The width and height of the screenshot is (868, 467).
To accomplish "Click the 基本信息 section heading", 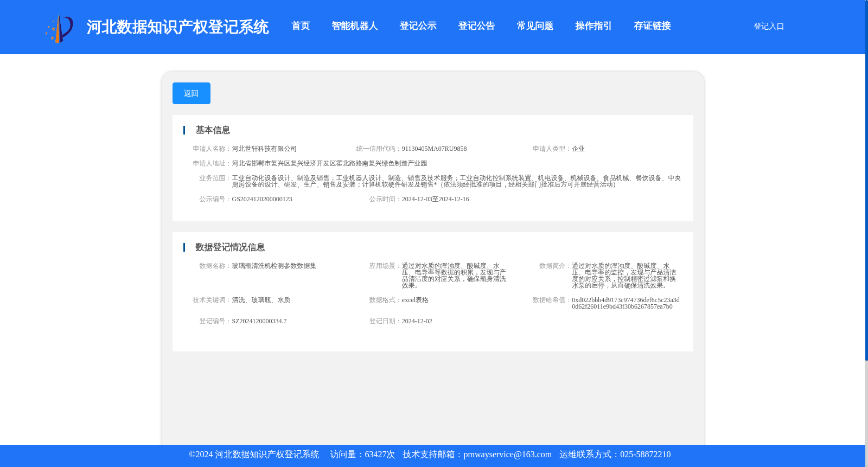I will 213,130.
